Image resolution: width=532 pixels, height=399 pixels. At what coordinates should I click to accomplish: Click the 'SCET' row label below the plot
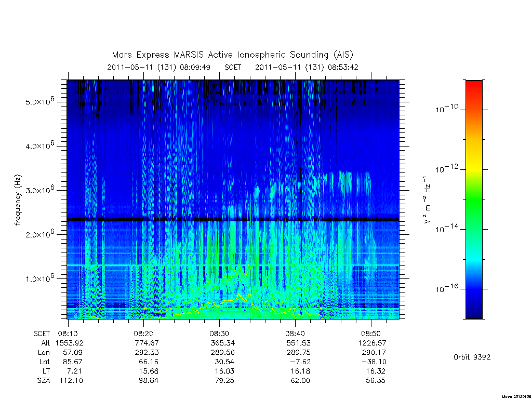[x=42, y=334]
